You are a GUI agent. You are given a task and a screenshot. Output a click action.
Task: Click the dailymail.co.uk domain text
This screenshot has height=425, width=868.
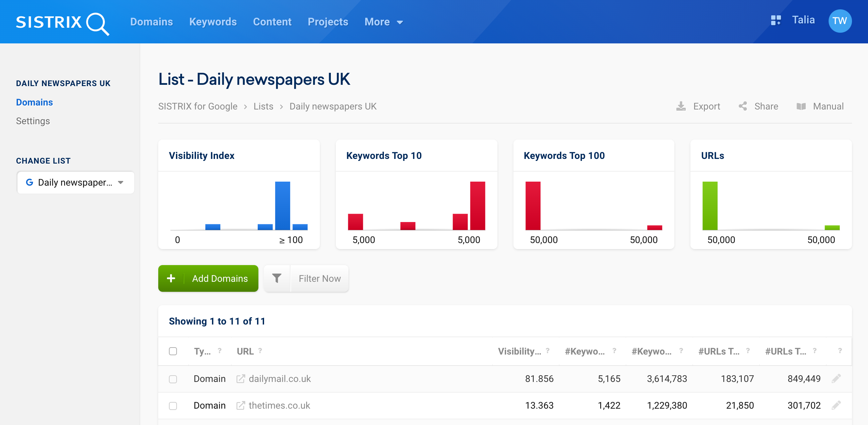[279, 379]
